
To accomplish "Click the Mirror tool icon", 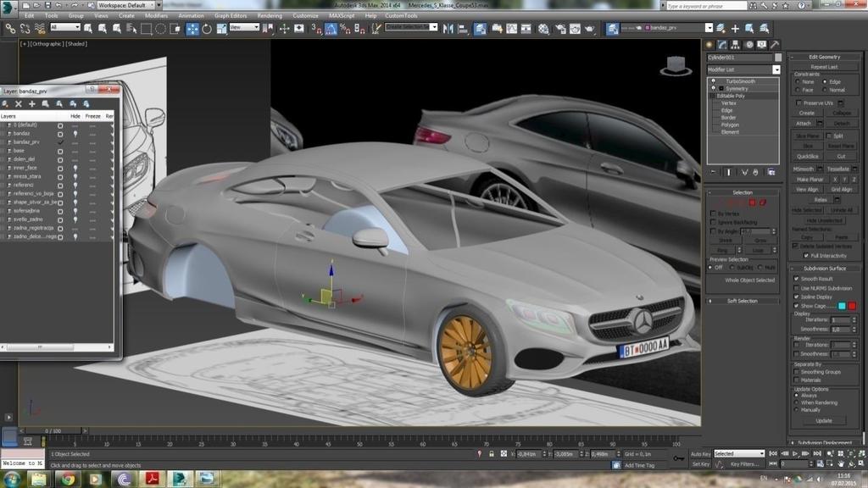I will 448,28.
